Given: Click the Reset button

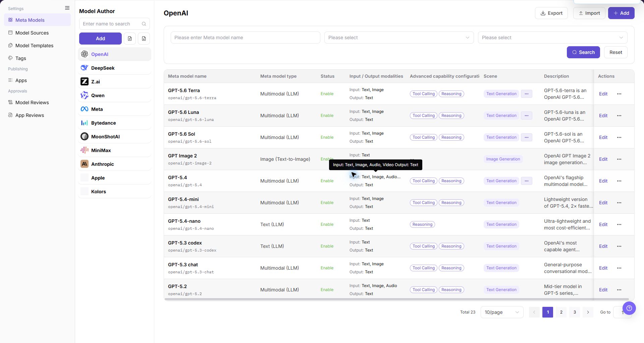Looking at the screenshot, I should pyautogui.click(x=616, y=52).
